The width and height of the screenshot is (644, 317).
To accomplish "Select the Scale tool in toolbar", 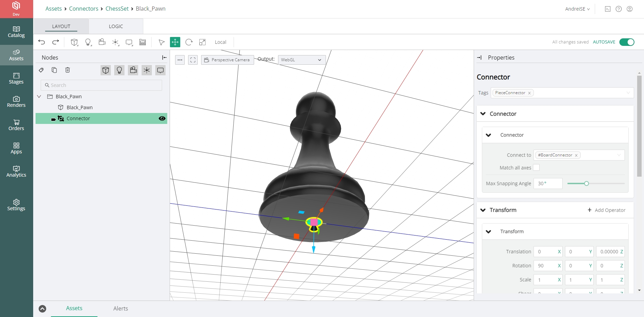I will coord(202,42).
